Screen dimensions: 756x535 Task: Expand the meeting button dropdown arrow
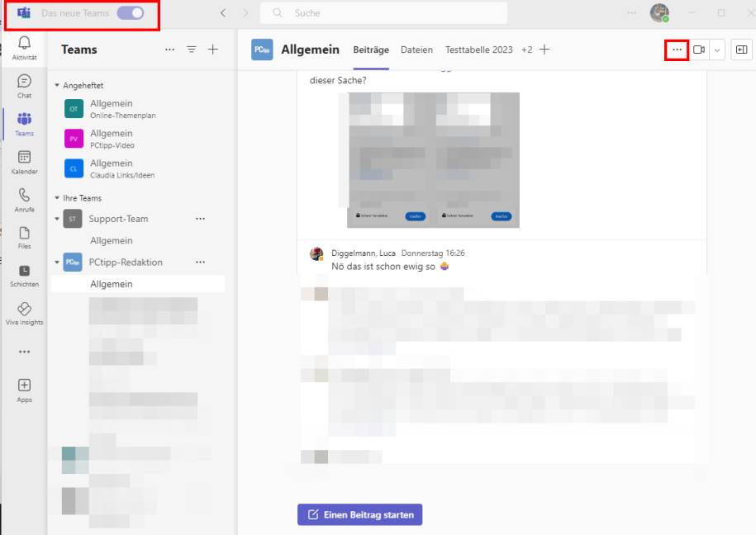point(716,50)
